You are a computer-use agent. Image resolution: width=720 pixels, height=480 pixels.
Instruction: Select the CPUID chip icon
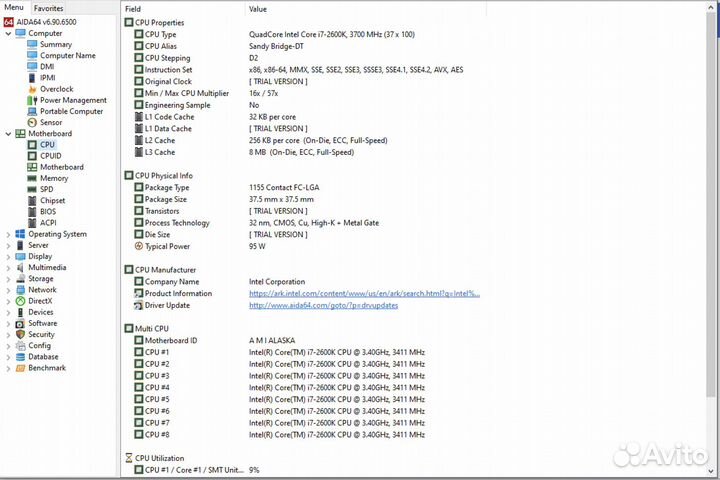point(32,156)
